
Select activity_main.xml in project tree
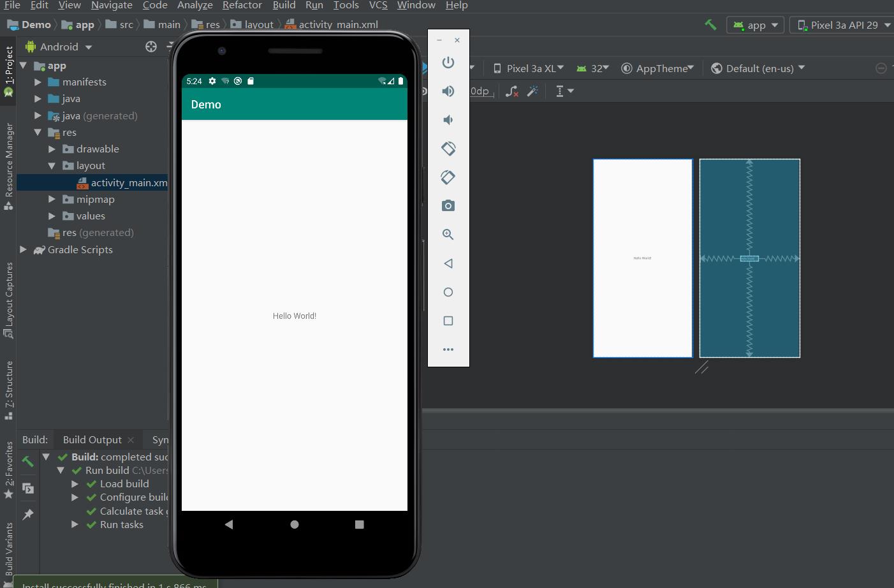(x=92, y=182)
